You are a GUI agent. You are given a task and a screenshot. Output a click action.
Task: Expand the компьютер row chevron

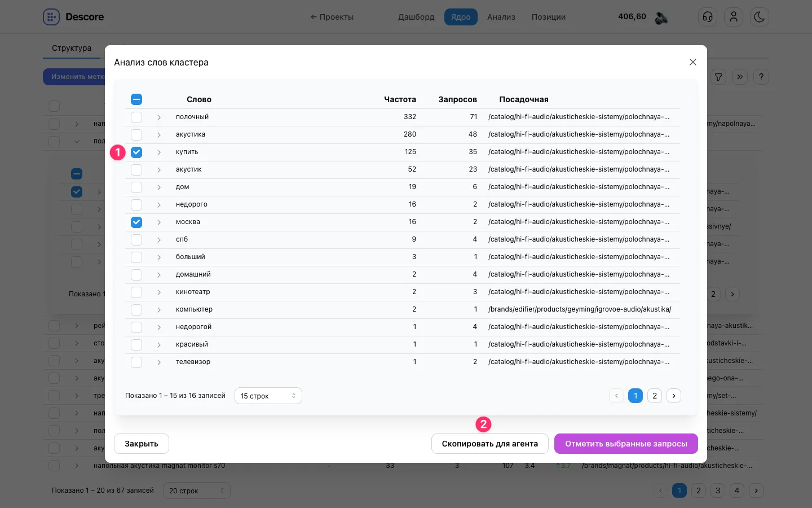click(159, 310)
